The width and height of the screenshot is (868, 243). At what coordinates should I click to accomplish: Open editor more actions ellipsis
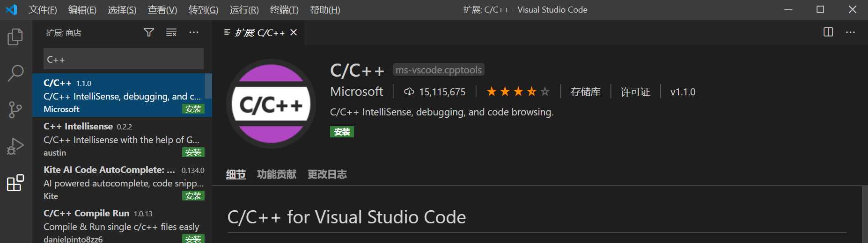851,32
